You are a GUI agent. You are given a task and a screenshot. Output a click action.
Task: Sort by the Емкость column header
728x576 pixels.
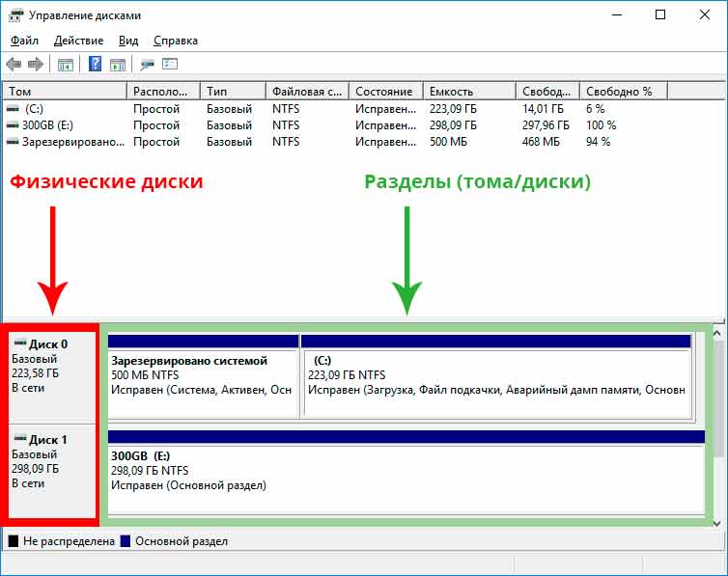click(470, 92)
